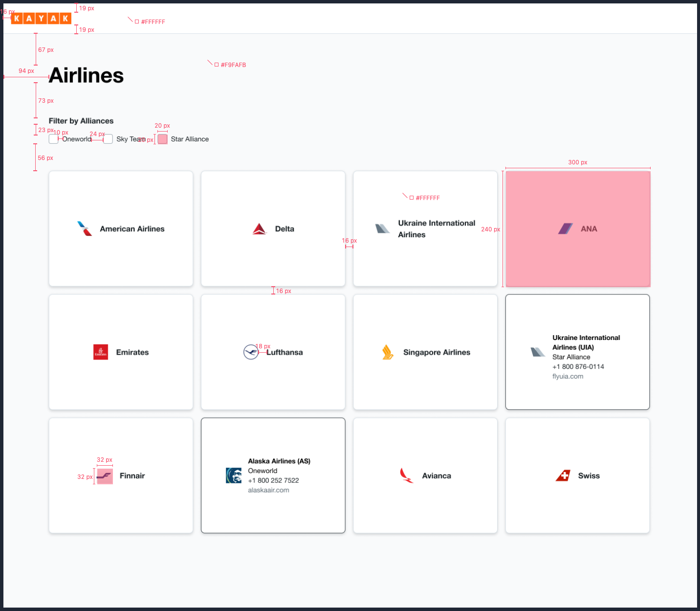Click the Finnair name text
This screenshot has width=700, height=611.
pyautogui.click(x=132, y=475)
